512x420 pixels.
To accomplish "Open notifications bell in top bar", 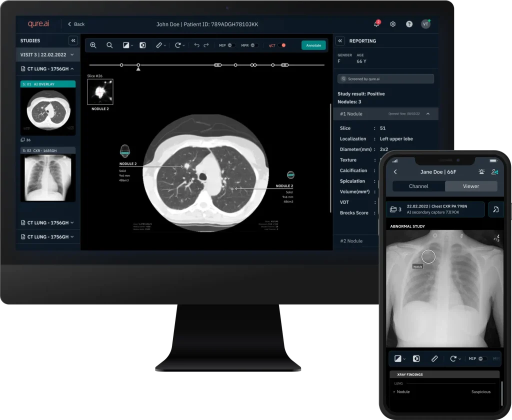I will pyautogui.click(x=376, y=24).
